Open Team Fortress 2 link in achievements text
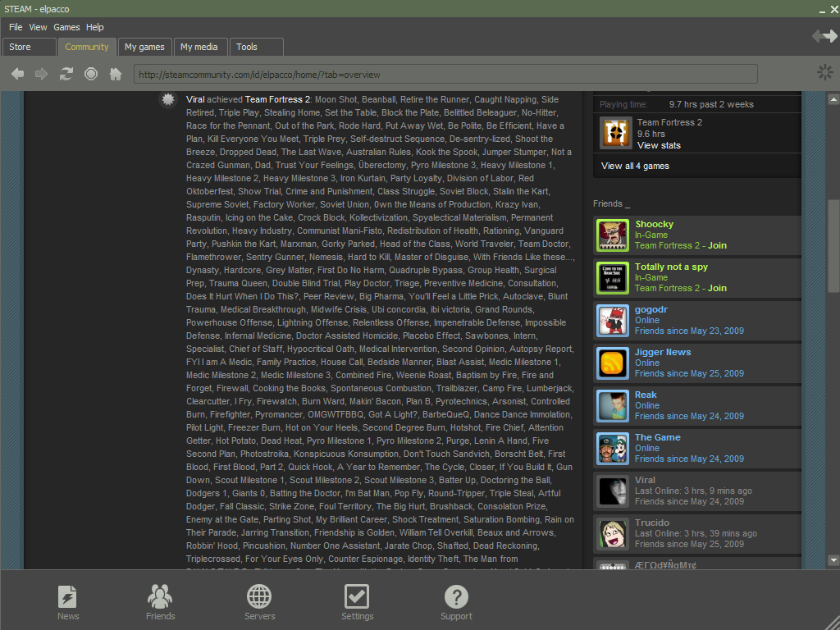 click(277, 99)
